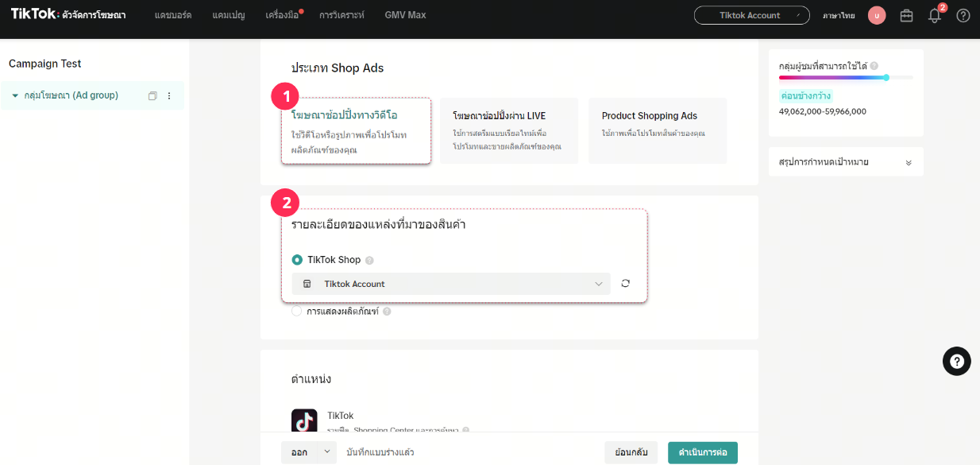Select Campaign Test in sidebar
980x465 pixels.
pos(45,64)
